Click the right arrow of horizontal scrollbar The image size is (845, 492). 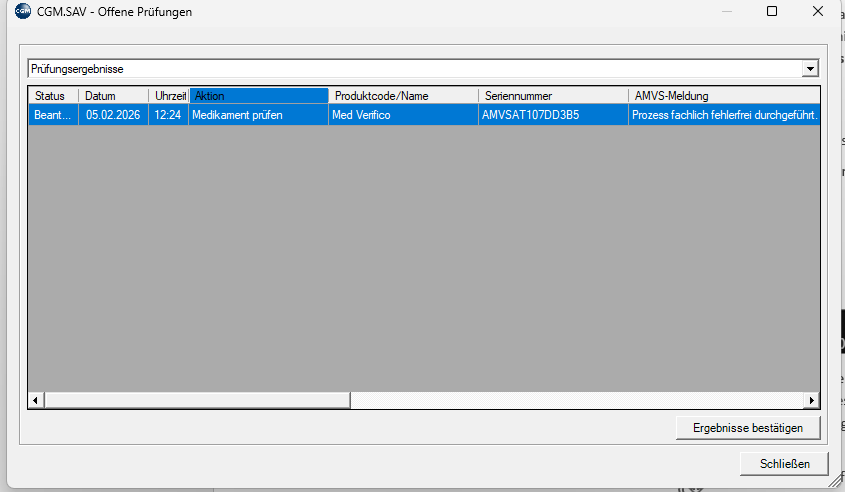(811, 400)
